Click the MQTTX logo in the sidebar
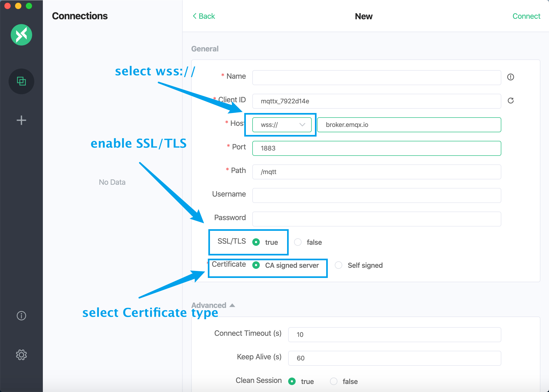This screenshot has height=392, width=549. tap(21, 35)
